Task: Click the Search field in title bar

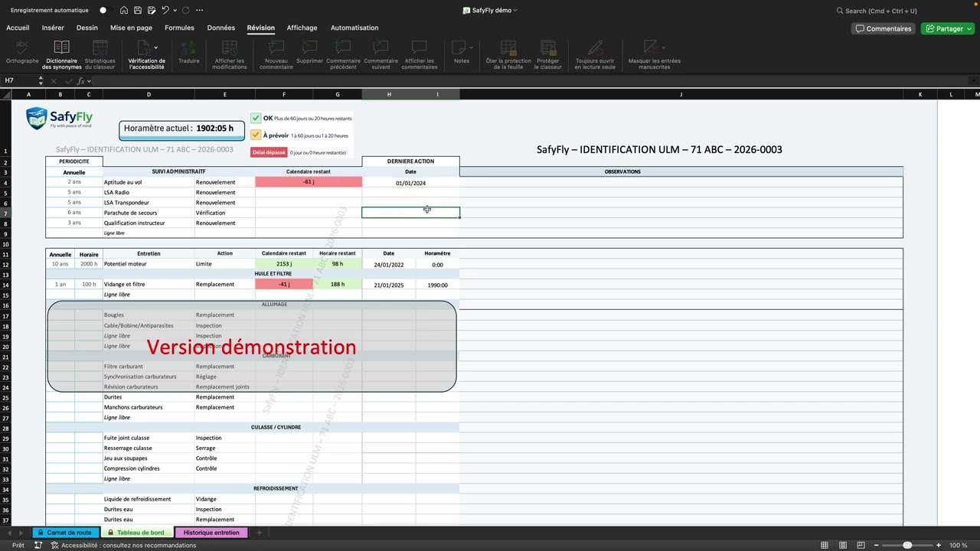Action: 877,11
